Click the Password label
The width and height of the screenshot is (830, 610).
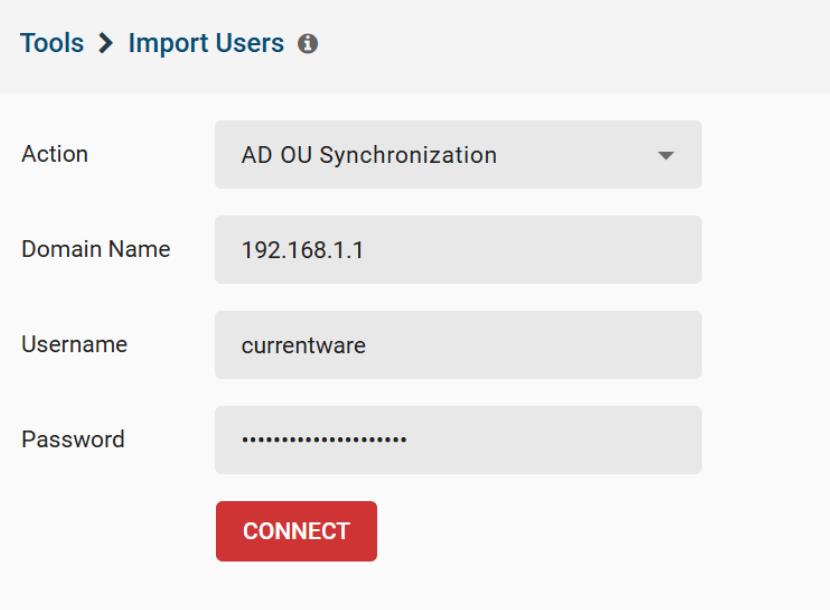tap(73, 439)
